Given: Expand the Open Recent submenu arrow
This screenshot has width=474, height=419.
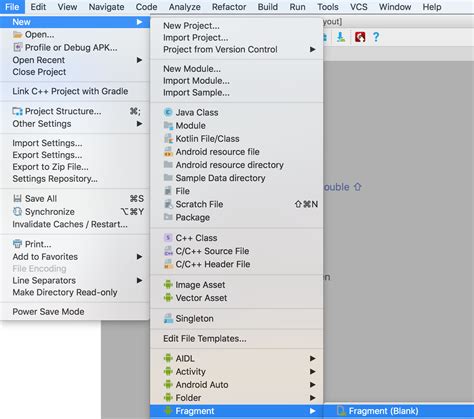Looking at the screenshot, I should coord(139,60).
